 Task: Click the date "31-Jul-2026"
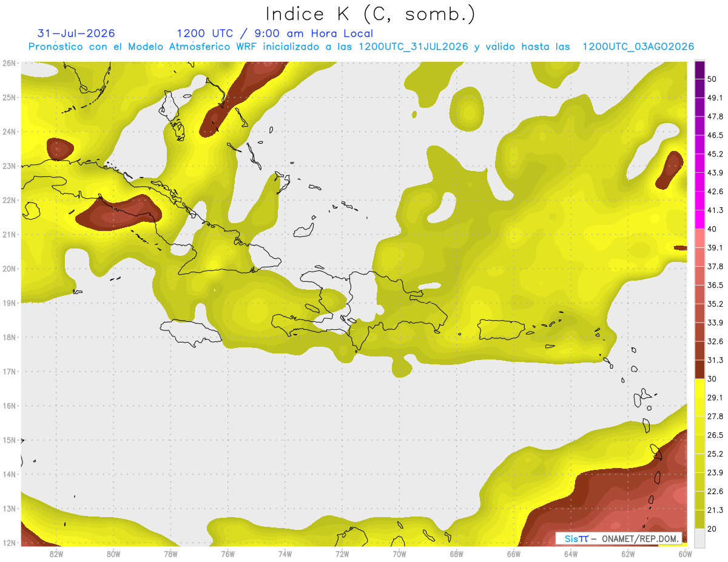76,33
